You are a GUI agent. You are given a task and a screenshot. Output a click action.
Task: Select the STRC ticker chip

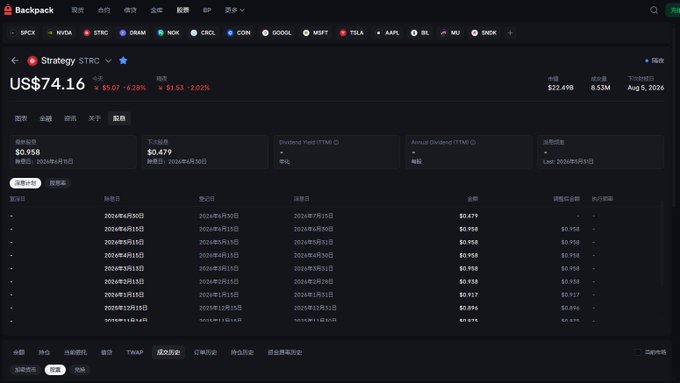(x=96, y=33)
